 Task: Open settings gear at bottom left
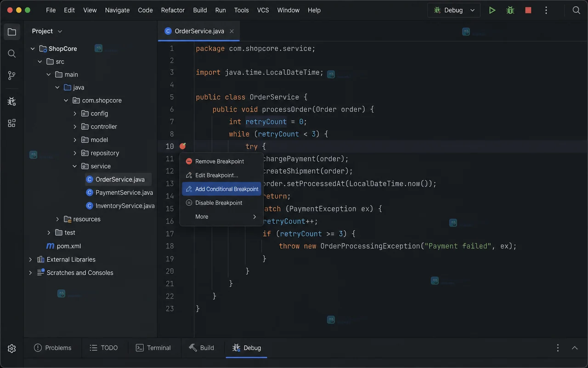[x=12, y=348]
